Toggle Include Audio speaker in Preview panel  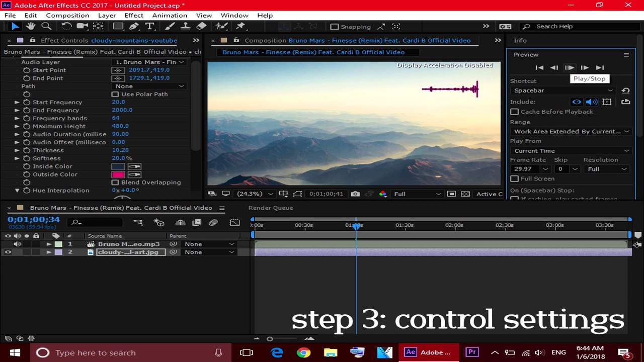tap(592, 102)
